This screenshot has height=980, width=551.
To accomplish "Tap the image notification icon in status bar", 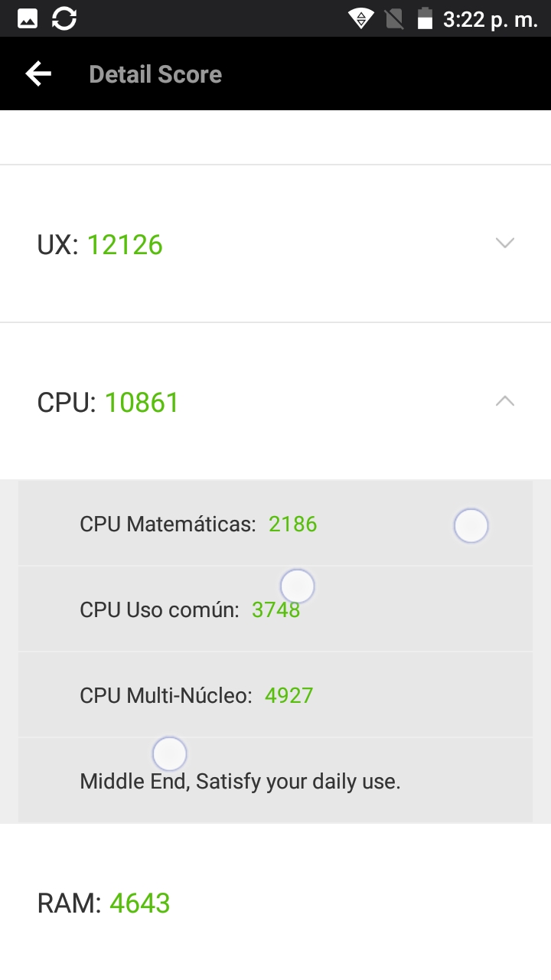I will coord(28,18).
